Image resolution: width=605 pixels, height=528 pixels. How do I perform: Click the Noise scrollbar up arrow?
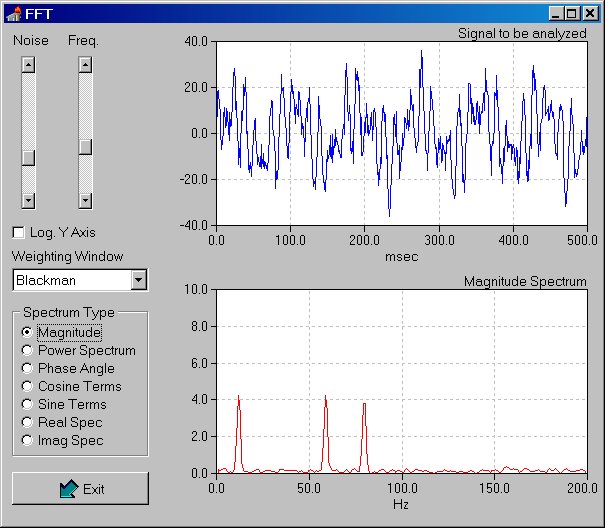(x=28, y=65)
